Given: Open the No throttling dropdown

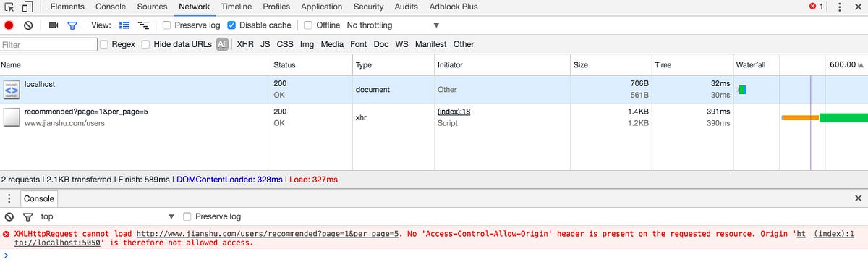Looking at the screenshot, I should pos(393,25).
